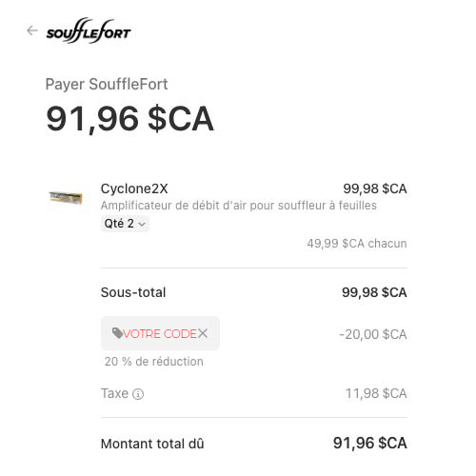Click the Cyclone2X product thumbnail
The width and height of the screenshot is (476, 476).
pyautogui.click(x=66, y=197)
